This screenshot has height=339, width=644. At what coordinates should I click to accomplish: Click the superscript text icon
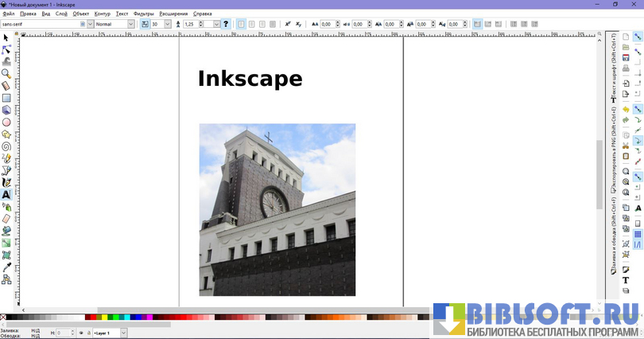click(x=287, y=25)
